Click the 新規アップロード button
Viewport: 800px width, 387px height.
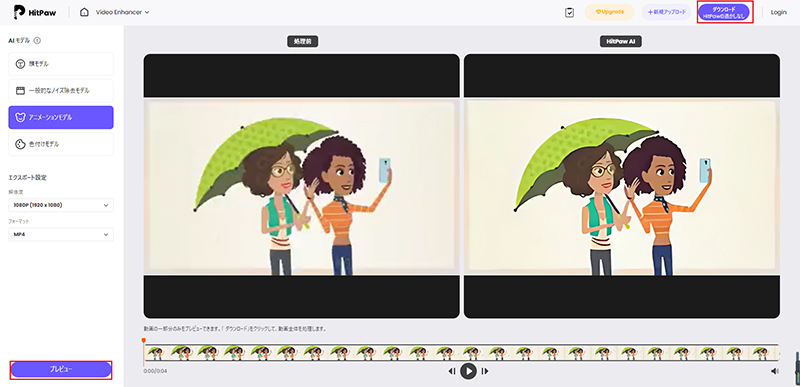coord(666,12)
